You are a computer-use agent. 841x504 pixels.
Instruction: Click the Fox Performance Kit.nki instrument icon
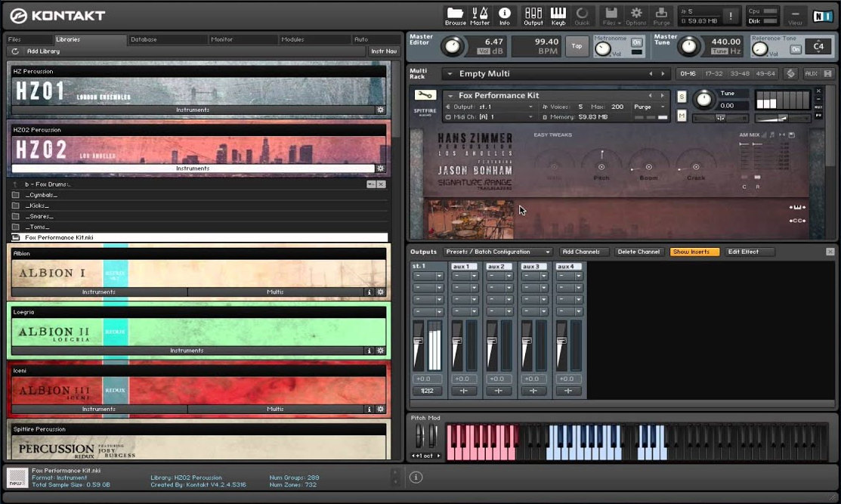click(x=16, y=237)
